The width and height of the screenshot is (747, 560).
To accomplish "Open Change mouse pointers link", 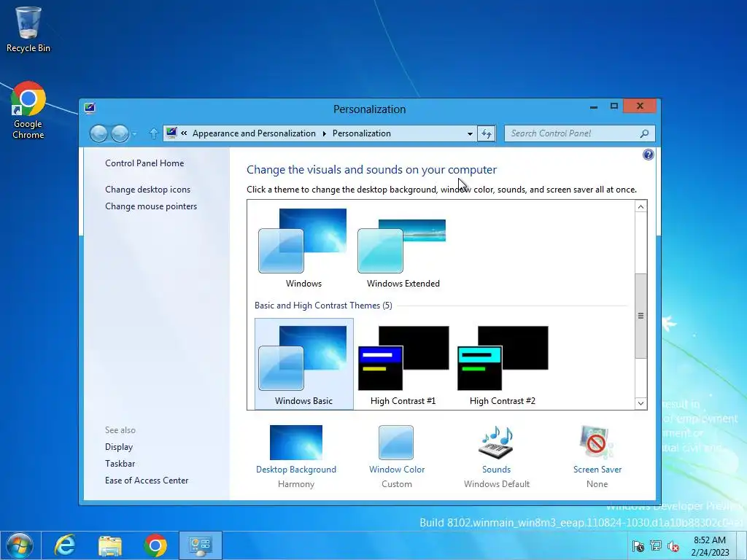I will coord(151,206).
